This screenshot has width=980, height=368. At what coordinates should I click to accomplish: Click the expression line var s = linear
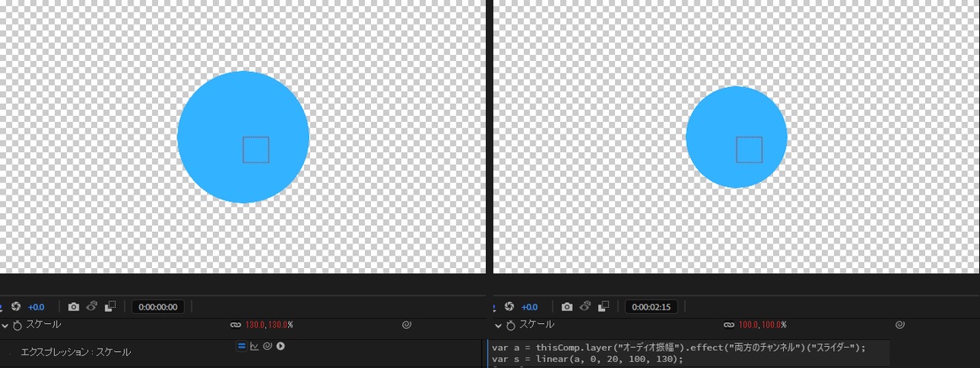pyautogui.click(x=587, y=360)
